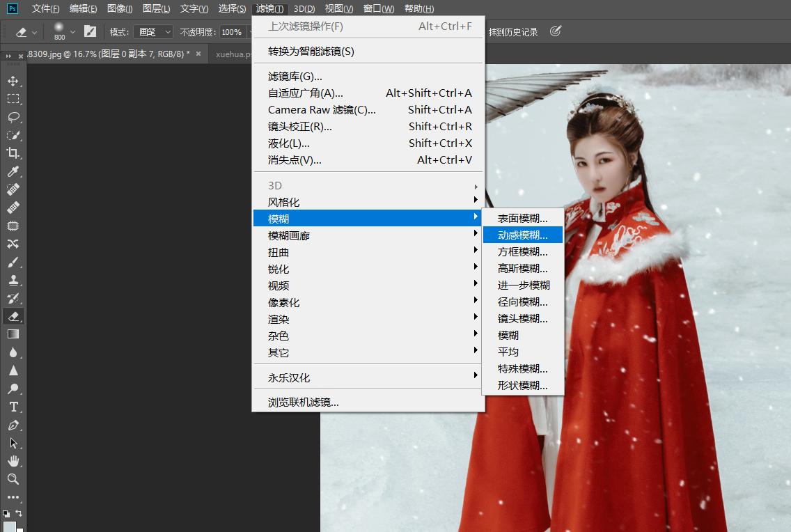The height and width of the screenshot is (532, 791).
Task: Toggle pressure-for-size icon in options bar
Action: coord(555,31)
